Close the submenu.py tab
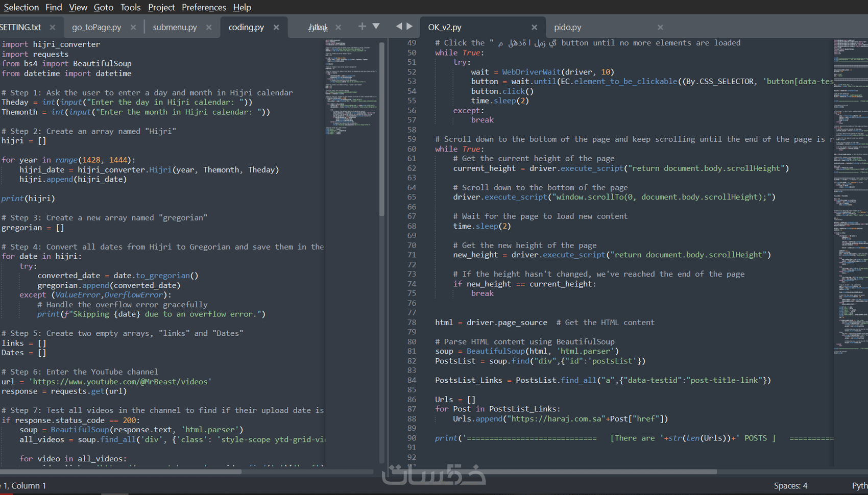Viewport: 868px width, 495px height. point(209,27)
